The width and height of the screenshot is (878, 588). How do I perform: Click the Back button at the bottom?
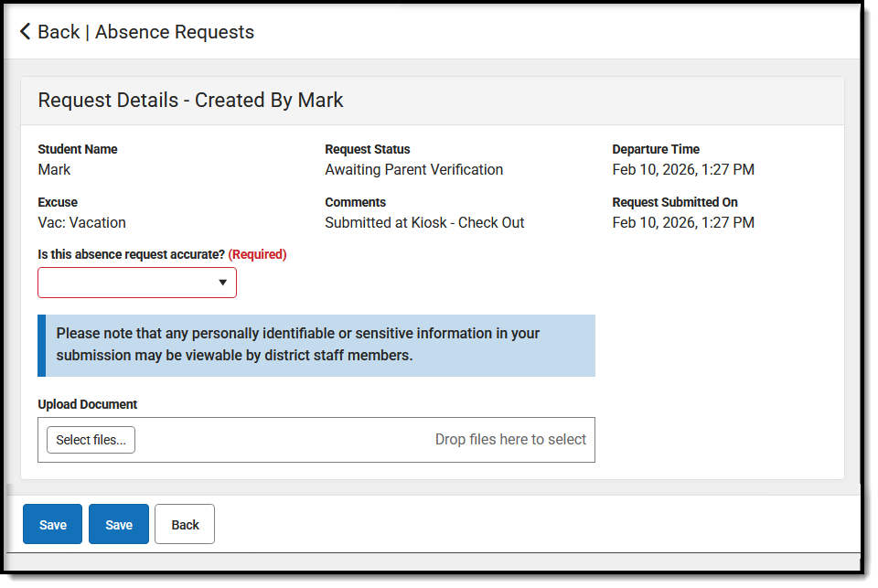pyautogui.click(x=184, y=524)
